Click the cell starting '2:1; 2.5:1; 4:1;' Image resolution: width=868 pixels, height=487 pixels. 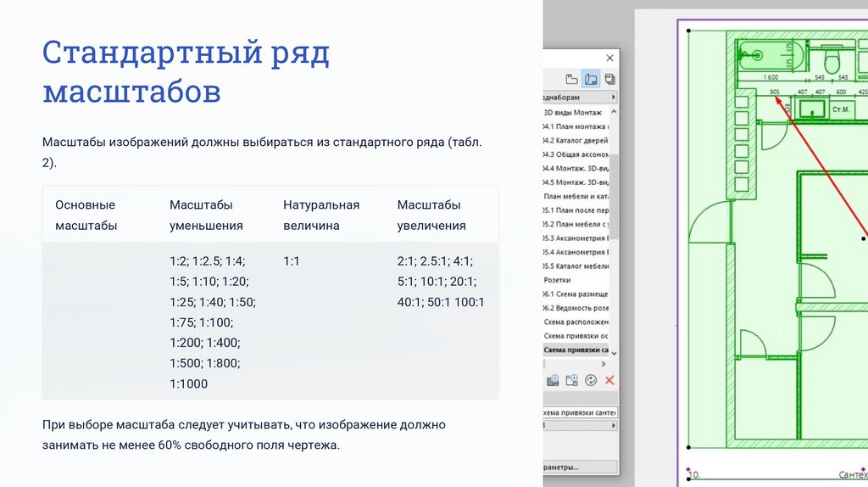(x=441, y=282)
